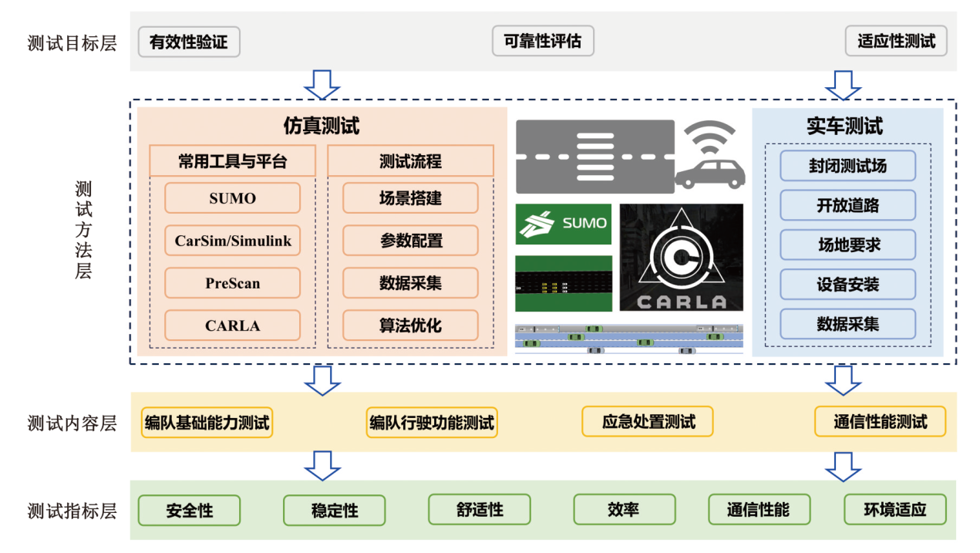Click 封闭测试场 under 实车测试
This screenshot has width=980, height=553.
[x=847, y=166]
